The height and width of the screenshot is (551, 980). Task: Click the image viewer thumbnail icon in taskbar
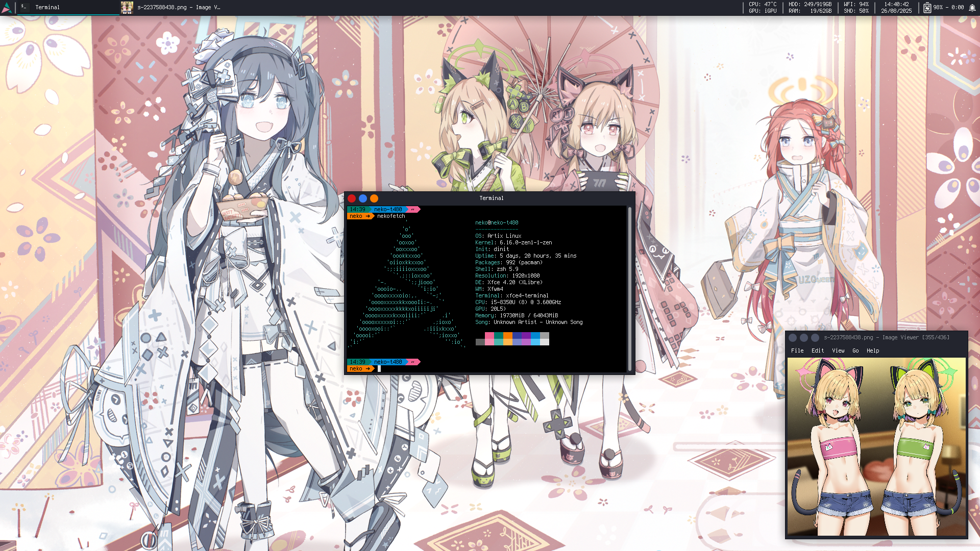(x=127, y=7)
